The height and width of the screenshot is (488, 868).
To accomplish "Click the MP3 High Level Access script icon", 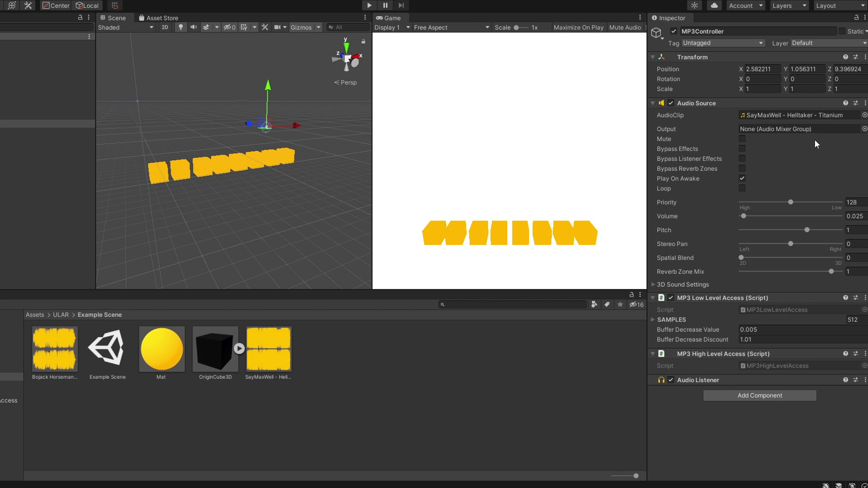I will coord(661,353).
